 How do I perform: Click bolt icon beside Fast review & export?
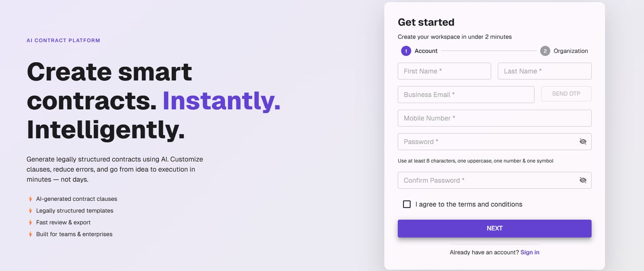tap(30, 223)
